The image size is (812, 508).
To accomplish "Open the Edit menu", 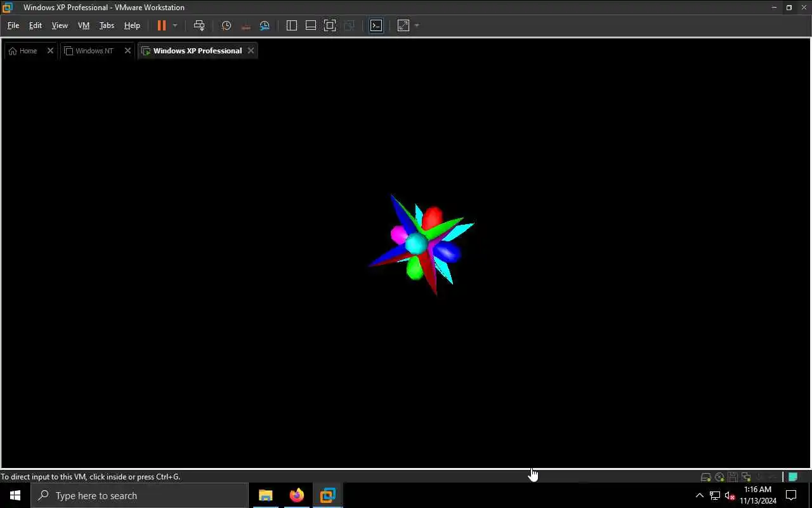I will [x=36, y=25].
